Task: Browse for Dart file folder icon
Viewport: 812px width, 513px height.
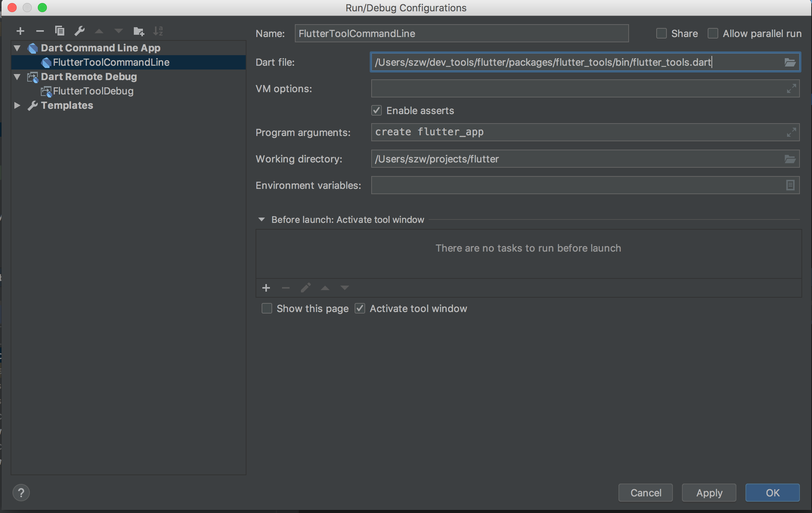Action: 790,62
